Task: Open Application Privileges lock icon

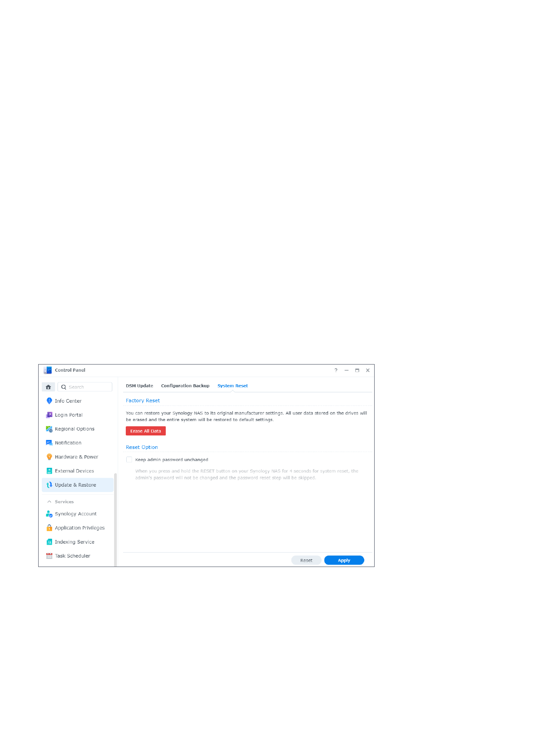Action: [49, 528]
